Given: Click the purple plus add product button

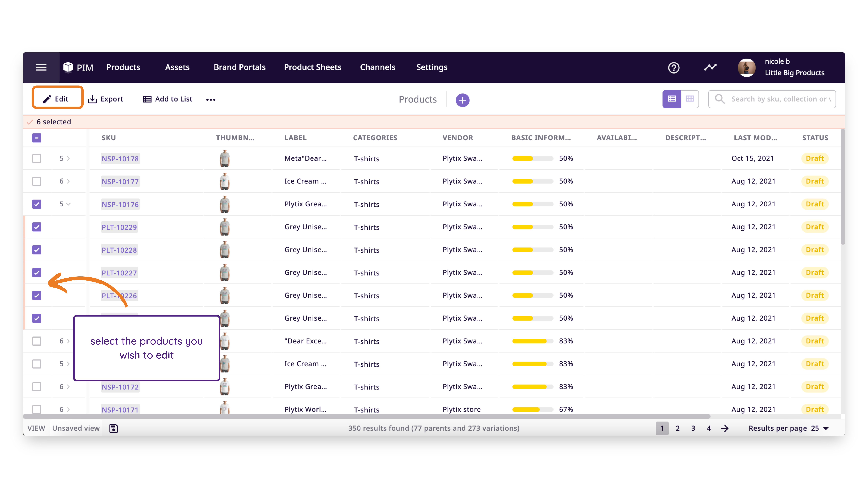Looking at the screenshot, I should [x=462, y=100].
